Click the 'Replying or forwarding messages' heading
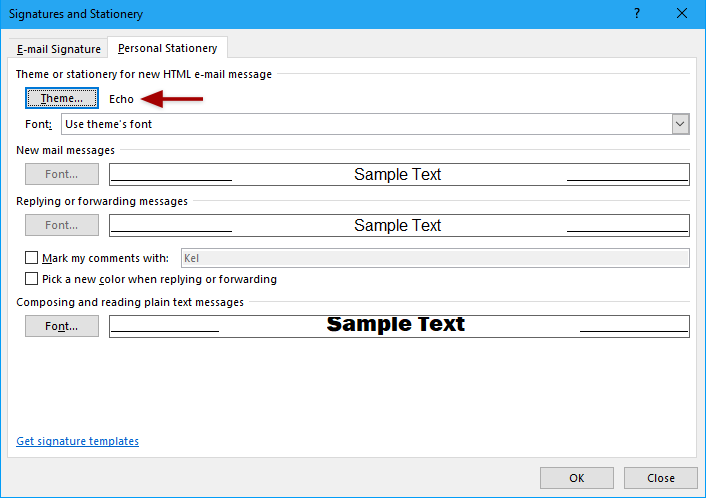Viewport: 706px width, 498px height. click(102, 201)
